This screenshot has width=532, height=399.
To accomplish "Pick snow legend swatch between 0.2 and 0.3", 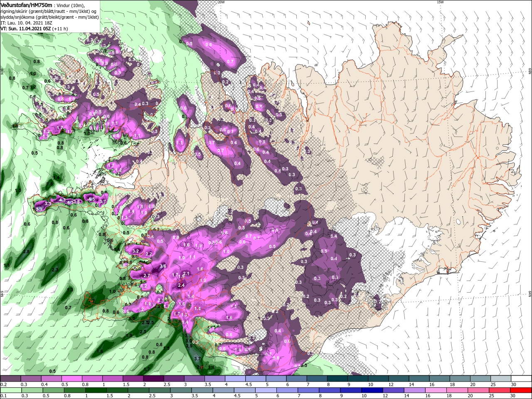I will (x=10, y=378).
